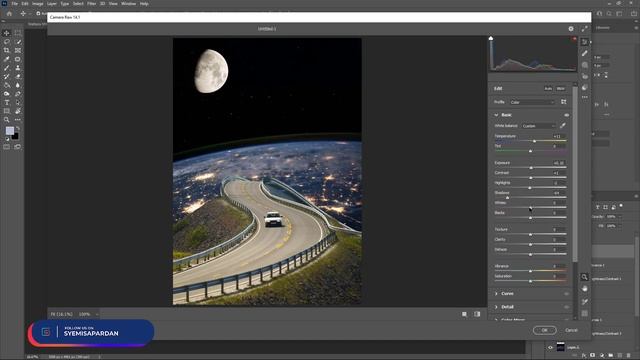Expand the Color Mixer section
Screen dimensions: 640x360
pyautogui.click(x=496, y=320)
